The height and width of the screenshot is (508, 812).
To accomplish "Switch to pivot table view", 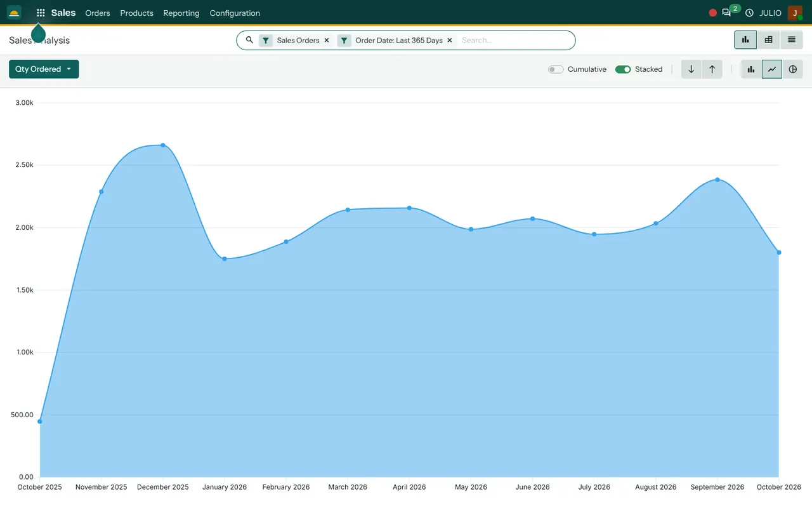I will point(768,40).
